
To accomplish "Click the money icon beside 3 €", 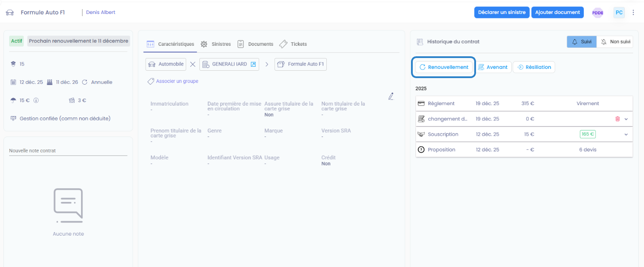I will [72, 100].
